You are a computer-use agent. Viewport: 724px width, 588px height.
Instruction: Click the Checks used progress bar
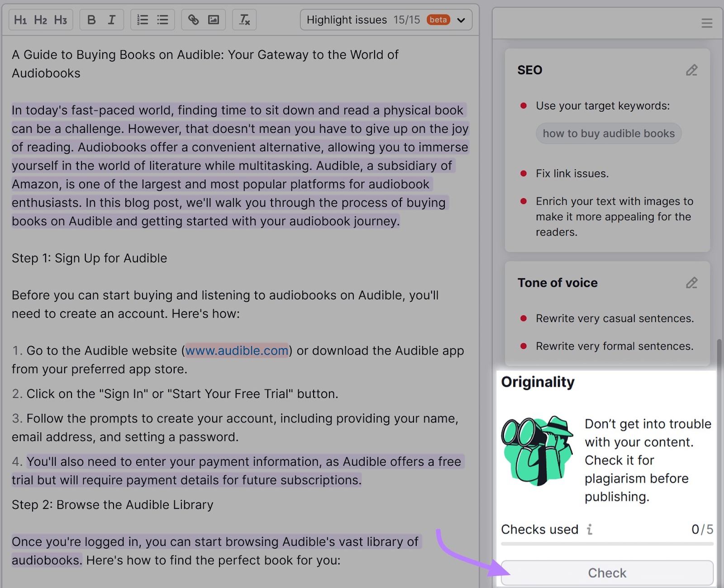[606, 544]
